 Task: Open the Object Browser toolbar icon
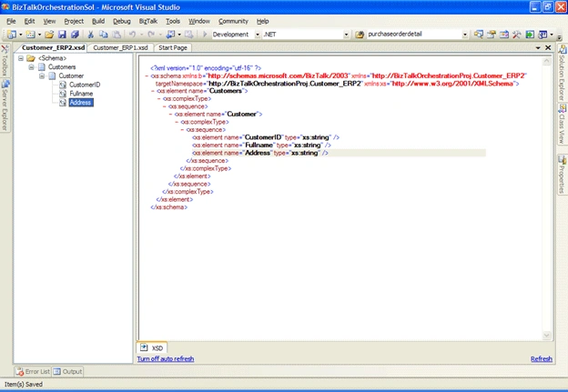(x=504, y=35)
